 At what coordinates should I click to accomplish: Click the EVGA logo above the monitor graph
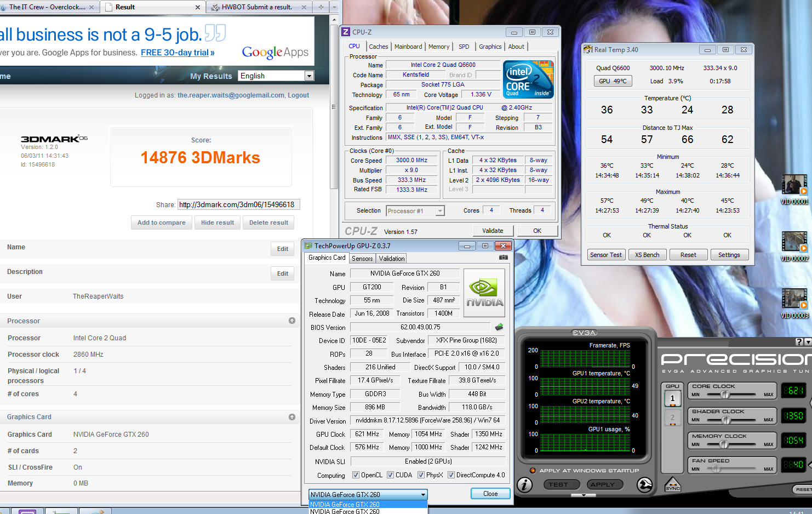(x=584, y=333)
